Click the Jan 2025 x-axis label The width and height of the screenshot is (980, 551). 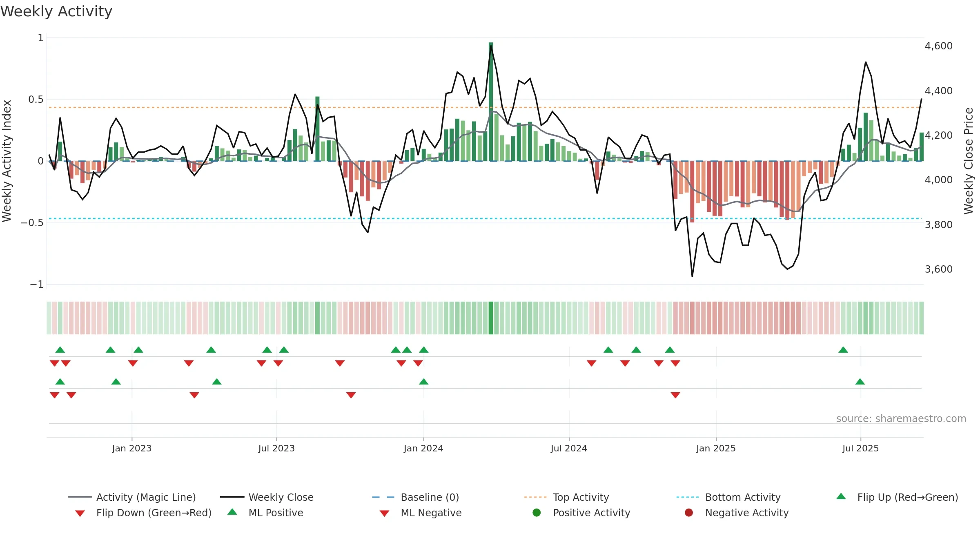tap(716, 448)
